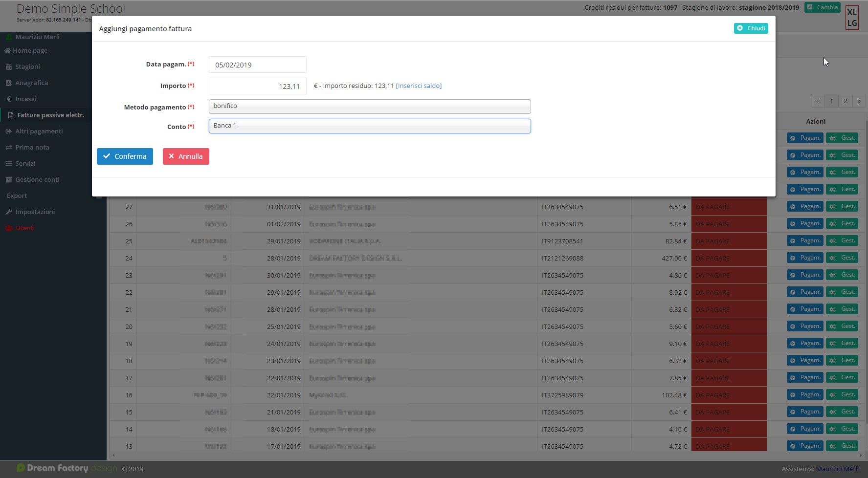This screenshot has width=868, height=478.
Task: Go to page 2 of the invoices
Action: [845, 101]
